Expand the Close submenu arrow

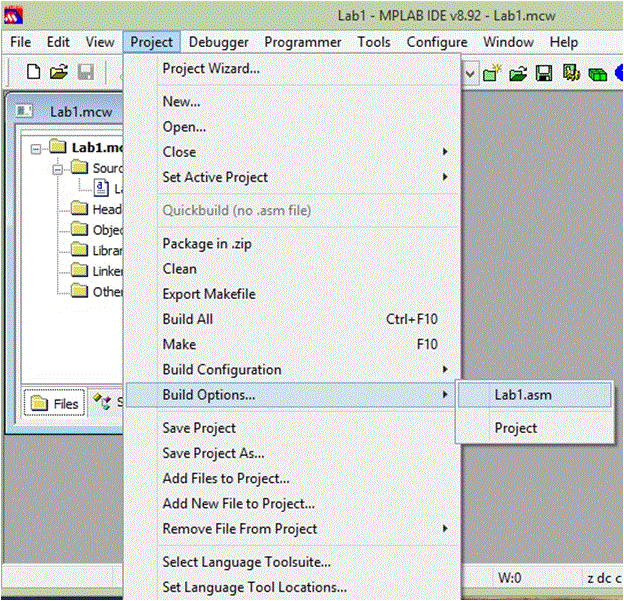click(x=445, y=152)
